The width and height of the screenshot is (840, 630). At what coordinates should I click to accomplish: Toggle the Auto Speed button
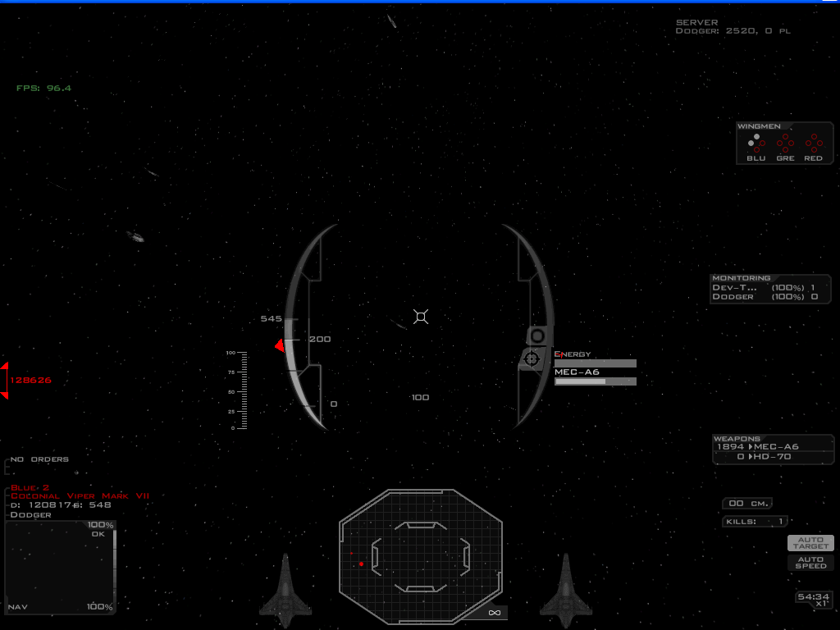[810, 563]
